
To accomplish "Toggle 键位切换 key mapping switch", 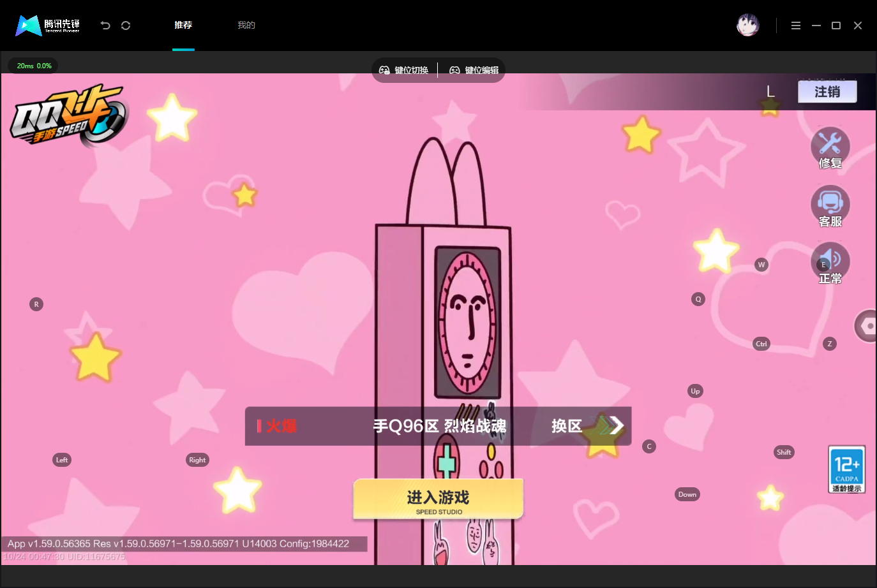I will coord(404,70).
